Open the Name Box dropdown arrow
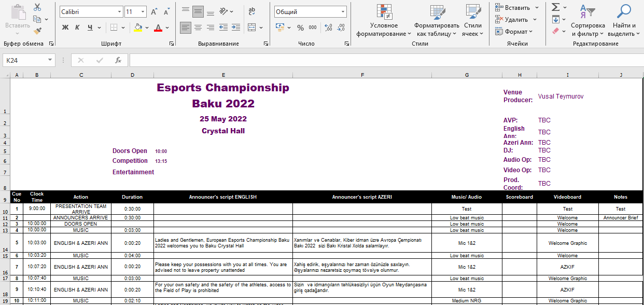The width and height of the screenshot is (644, 305). 50,60
